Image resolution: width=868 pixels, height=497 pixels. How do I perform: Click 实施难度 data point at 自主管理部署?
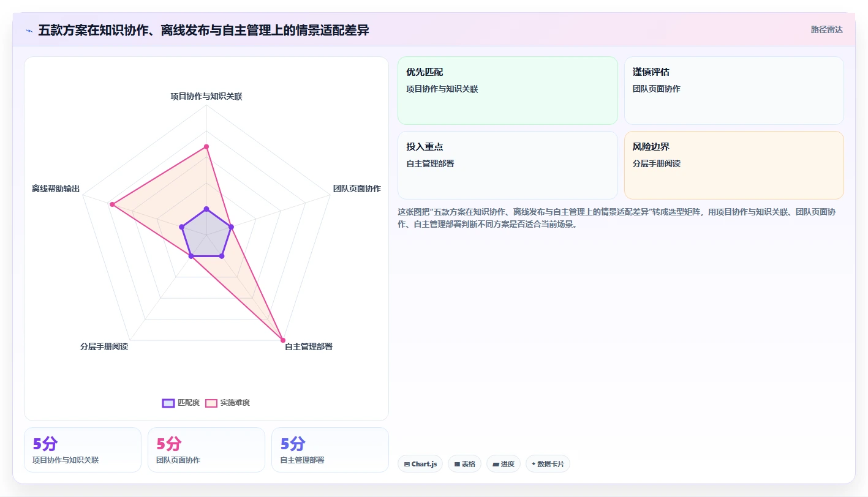pyautogui.click(x=283, y=340)
